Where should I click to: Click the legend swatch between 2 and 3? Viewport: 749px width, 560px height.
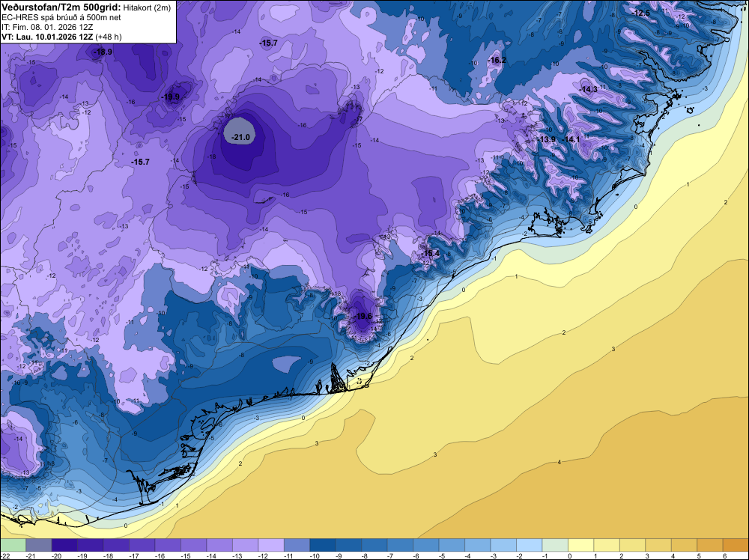[632, 545]
